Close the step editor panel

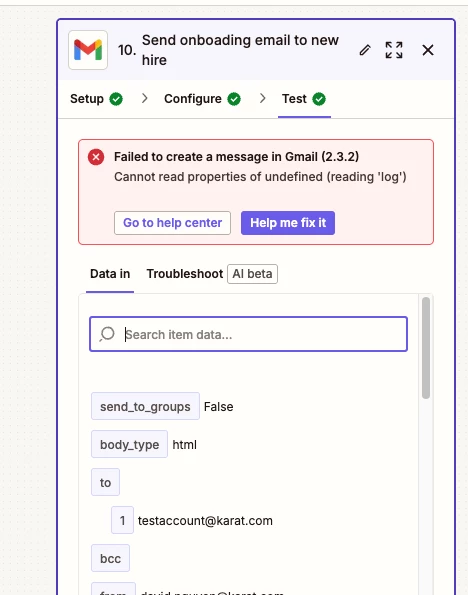tap(428, 50)
